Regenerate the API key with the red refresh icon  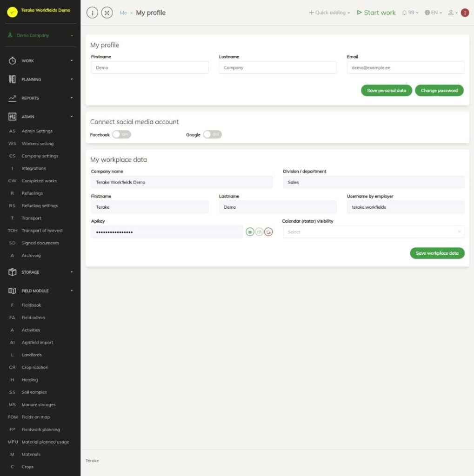(x=268, y=232)
